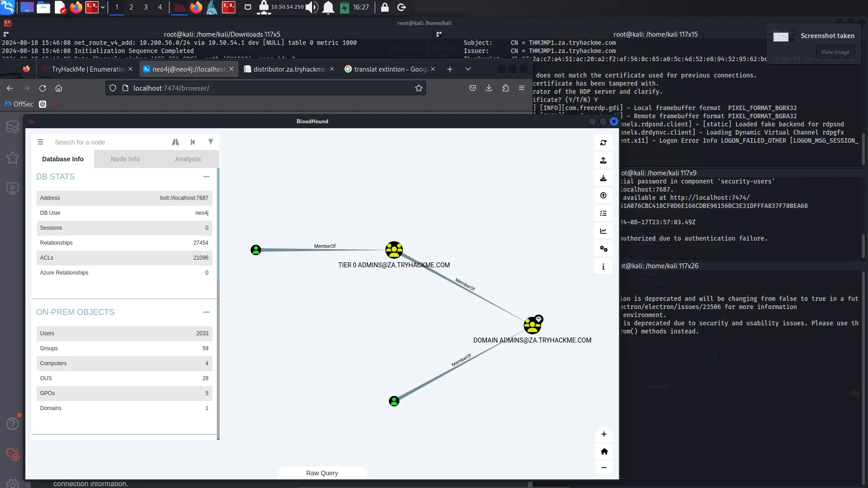Click the Groups count row
The width and height of the screenshot is (868, 488).
coord(124,348)
